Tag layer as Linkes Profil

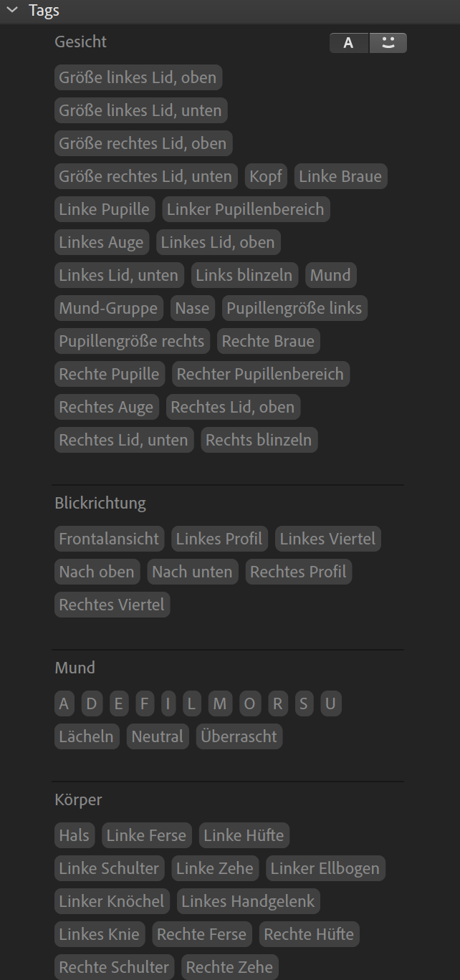click(x=219, y=539)
